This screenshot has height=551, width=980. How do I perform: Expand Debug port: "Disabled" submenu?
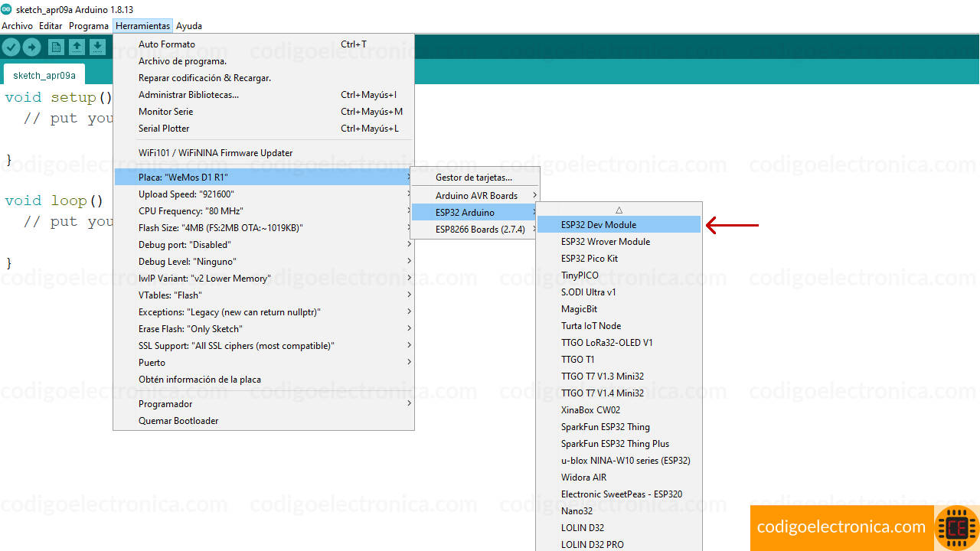click(x=263, y=245)
